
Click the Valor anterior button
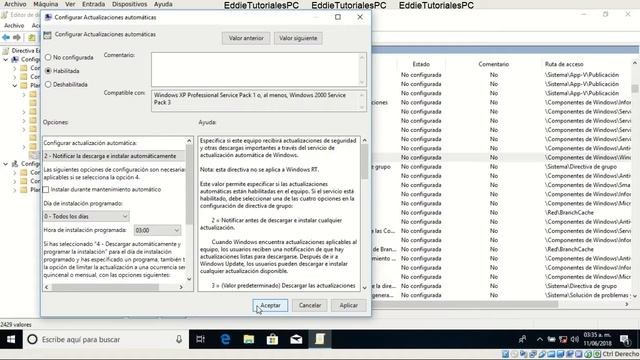(x=246, y=38)
